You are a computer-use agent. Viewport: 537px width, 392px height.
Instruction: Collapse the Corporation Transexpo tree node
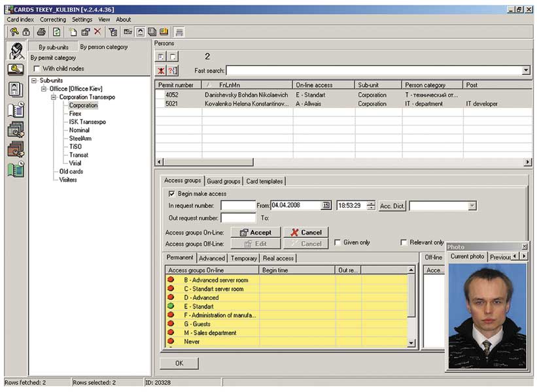coord(53,97)
